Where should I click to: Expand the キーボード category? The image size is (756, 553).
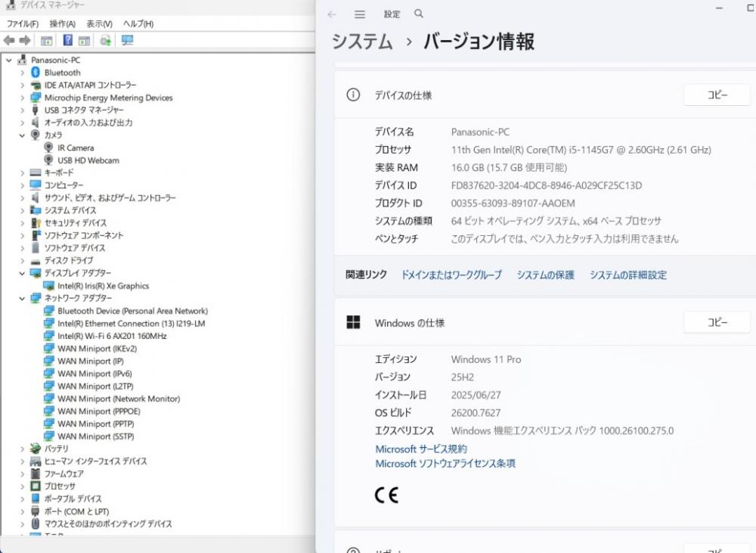point(22,172)
